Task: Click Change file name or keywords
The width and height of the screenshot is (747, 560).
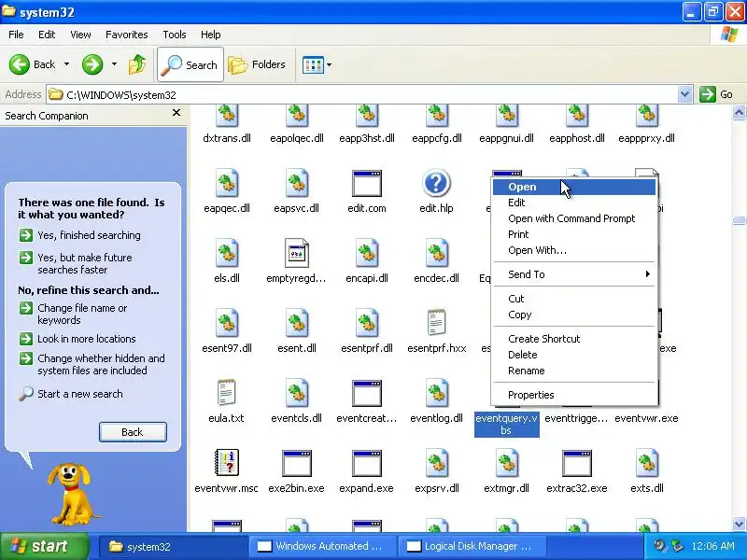Action: 73,314
